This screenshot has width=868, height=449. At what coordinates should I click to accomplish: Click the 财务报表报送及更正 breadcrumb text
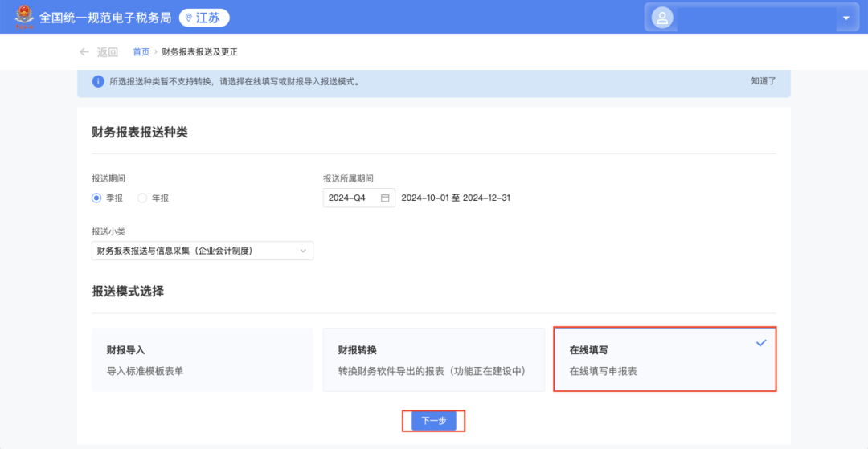pyautogui.click(x=200, y=52)
